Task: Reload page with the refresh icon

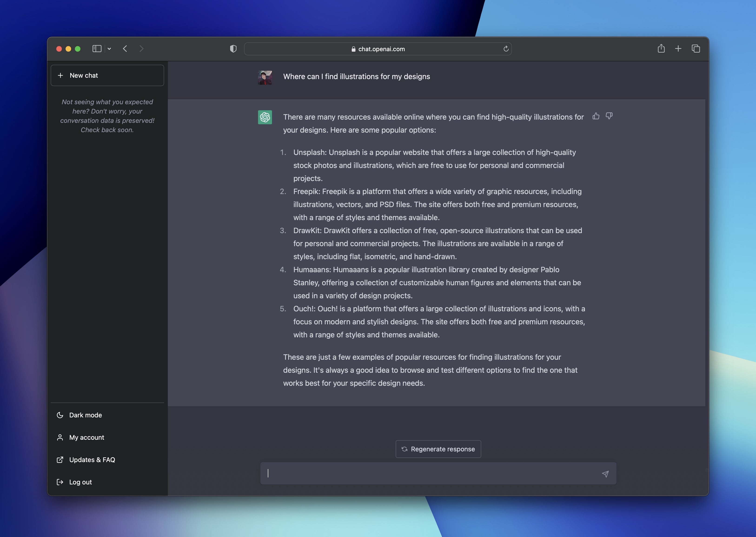Action: 506,49
